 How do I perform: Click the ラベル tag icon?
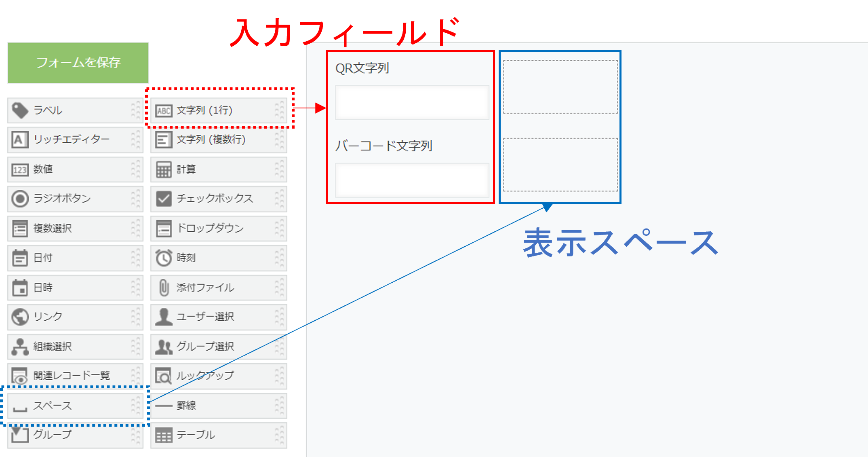click(19, 110)
